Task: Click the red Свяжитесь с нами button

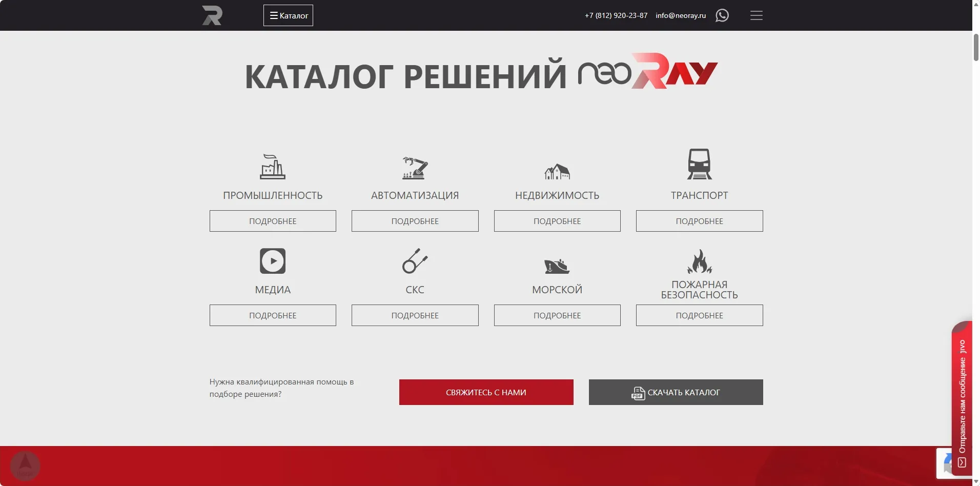Action: pyautogui.click(x=486, y=392)
